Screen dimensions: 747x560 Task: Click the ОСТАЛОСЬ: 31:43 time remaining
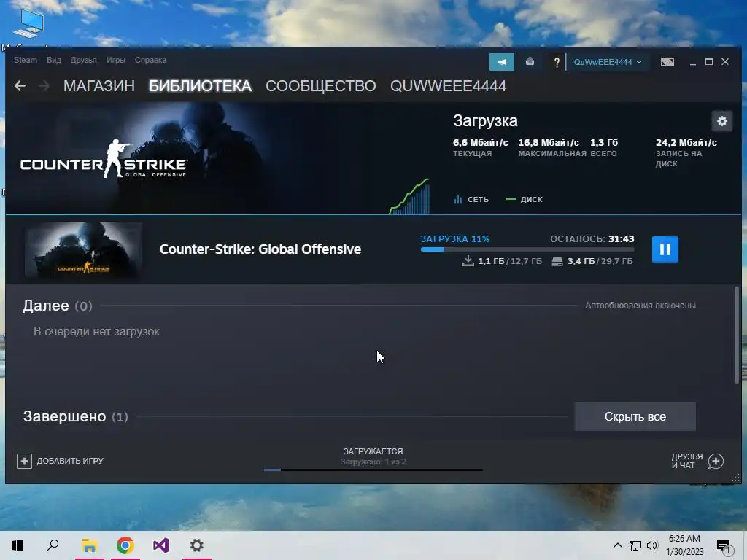pos(592,238)
